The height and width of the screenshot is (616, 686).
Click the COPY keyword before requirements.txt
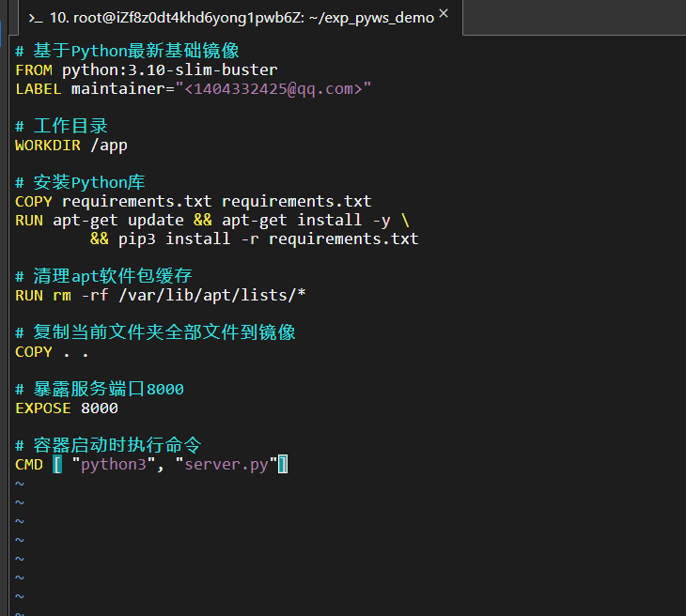pyautogui.click(x=34, y=202)
